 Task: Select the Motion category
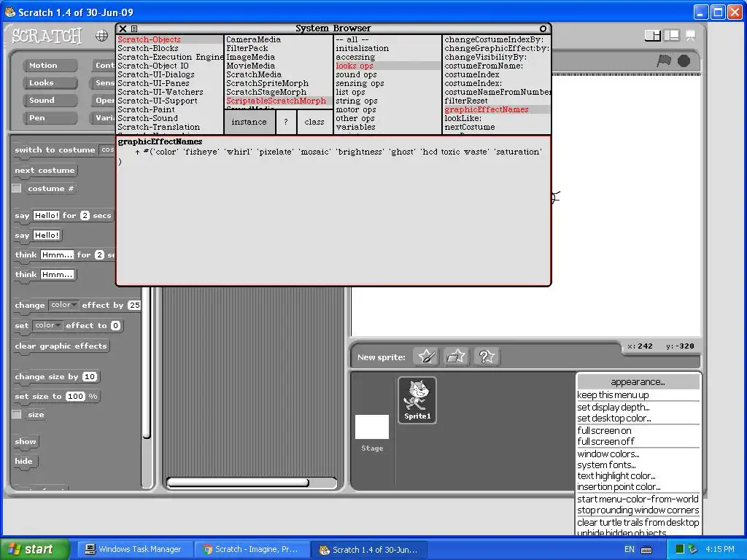tap(50, 65)
